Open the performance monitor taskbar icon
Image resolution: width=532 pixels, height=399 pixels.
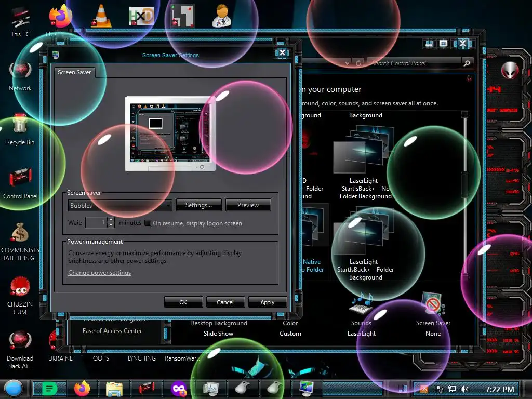(211, 389)
